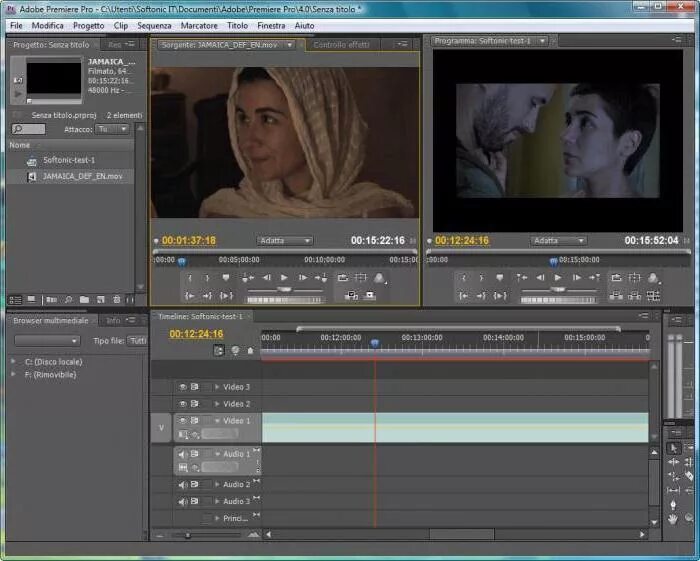Open the Marcatore menu
700x561 pixels.
click(x=199, y=25)
